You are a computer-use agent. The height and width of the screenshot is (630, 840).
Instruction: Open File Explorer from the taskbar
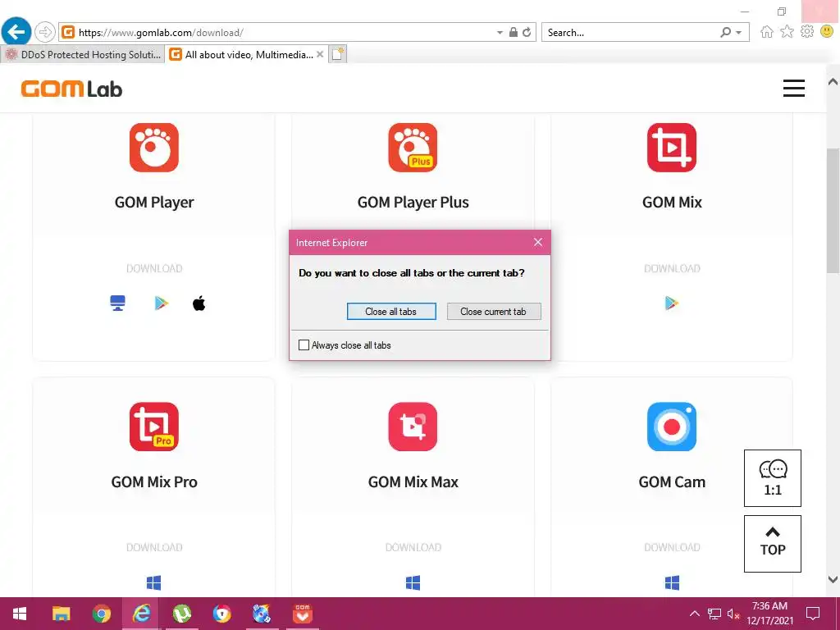point(61,614)
